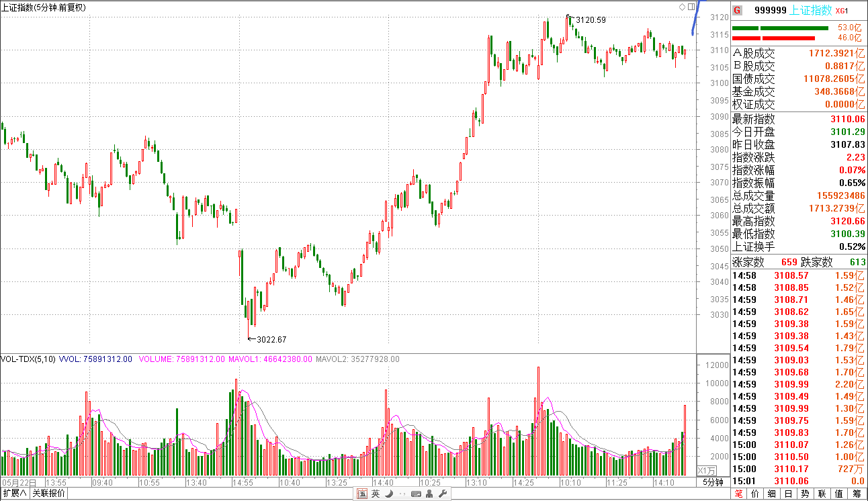Open IME settings wrench icon
868x501 pixels.
443,494
